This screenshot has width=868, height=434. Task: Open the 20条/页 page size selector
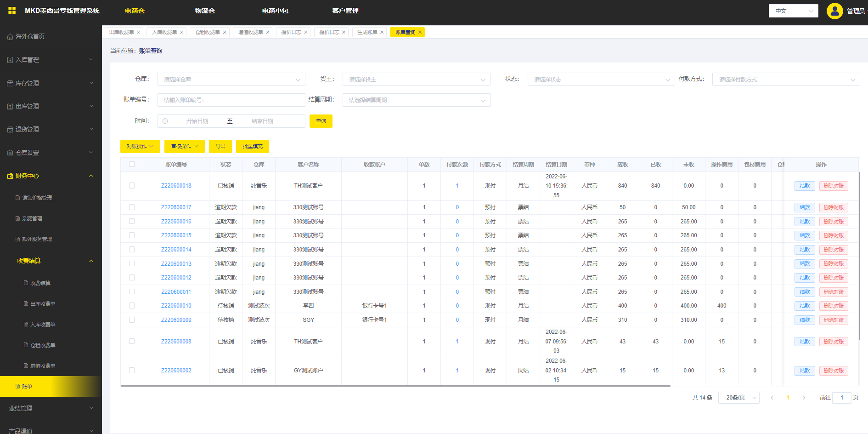[739, 398]
